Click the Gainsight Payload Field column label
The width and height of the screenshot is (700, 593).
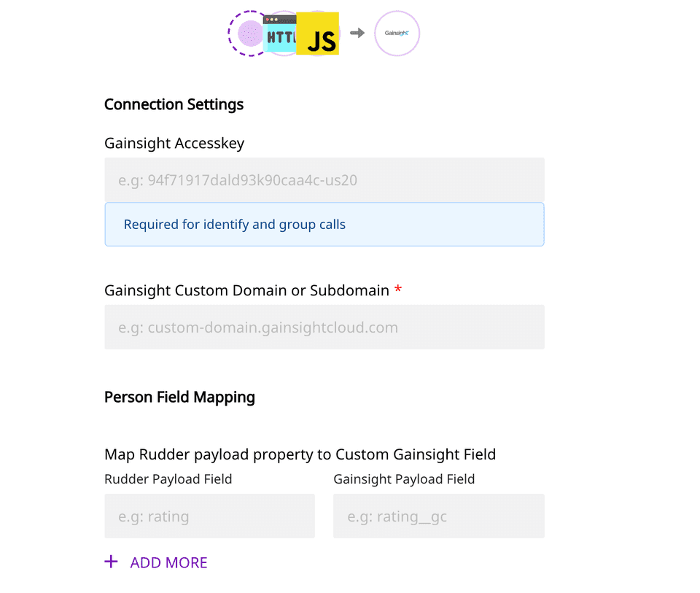click(404, 479)
